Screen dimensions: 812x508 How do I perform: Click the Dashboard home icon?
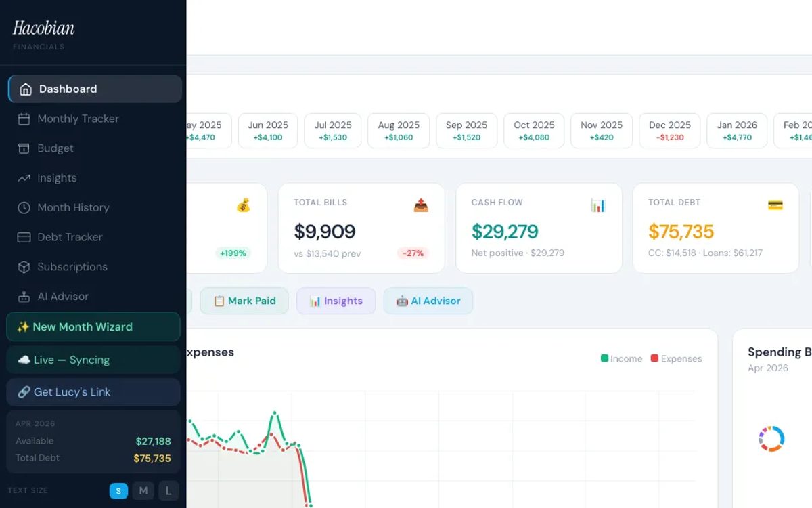[x=26, y=89]
